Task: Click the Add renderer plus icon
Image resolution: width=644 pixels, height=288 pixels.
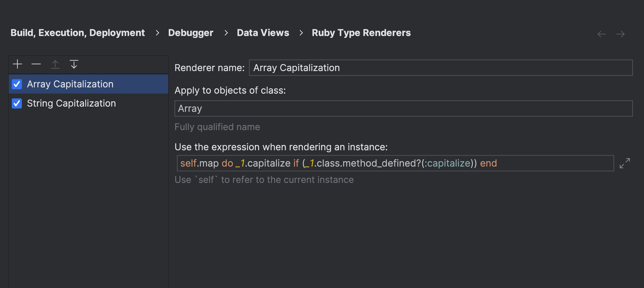Action: click(x=17, y=64)
